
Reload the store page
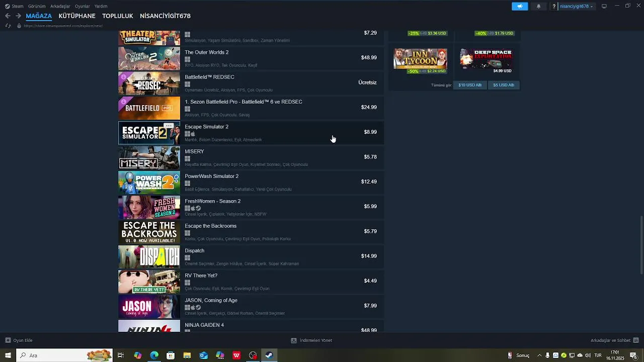pos(8,26)
